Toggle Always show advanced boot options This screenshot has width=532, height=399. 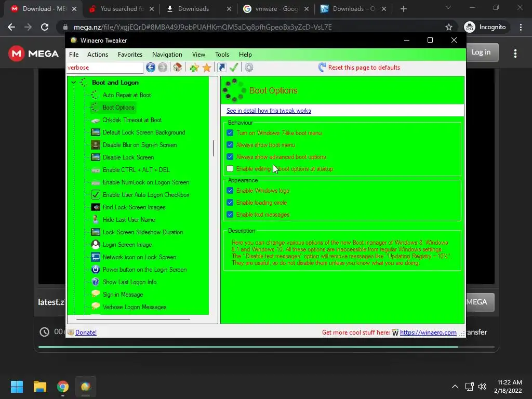click(x=230, y=157)
